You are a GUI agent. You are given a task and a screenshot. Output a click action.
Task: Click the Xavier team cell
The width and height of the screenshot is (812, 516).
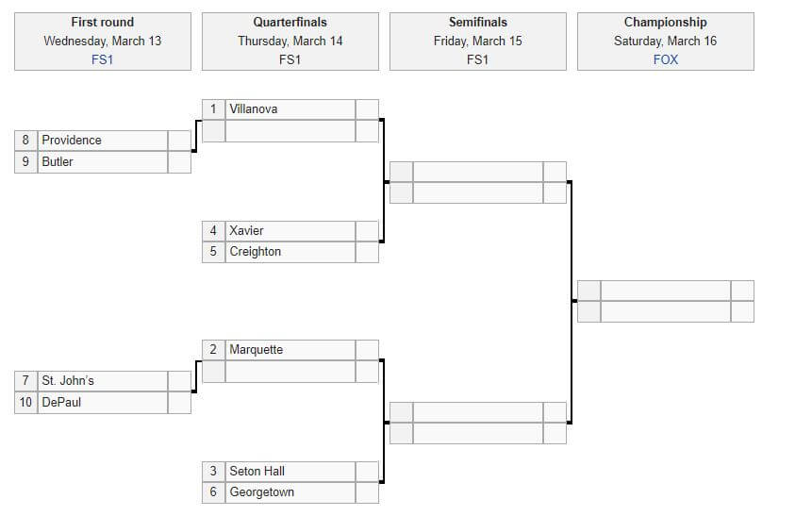point(247,231)
